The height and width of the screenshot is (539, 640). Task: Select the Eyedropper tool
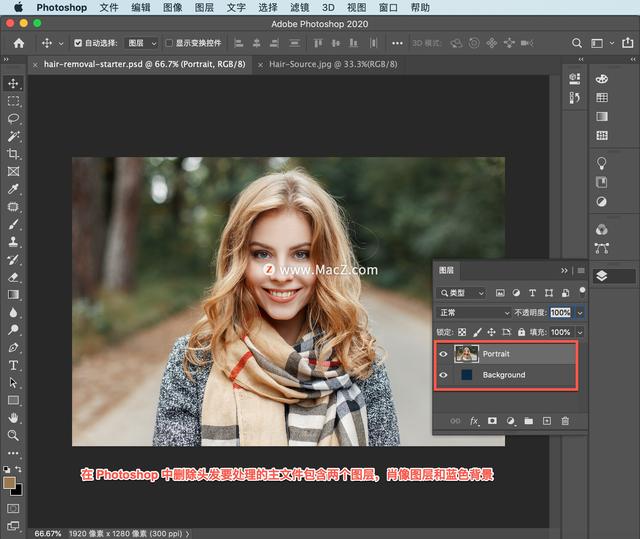(13, 189)
